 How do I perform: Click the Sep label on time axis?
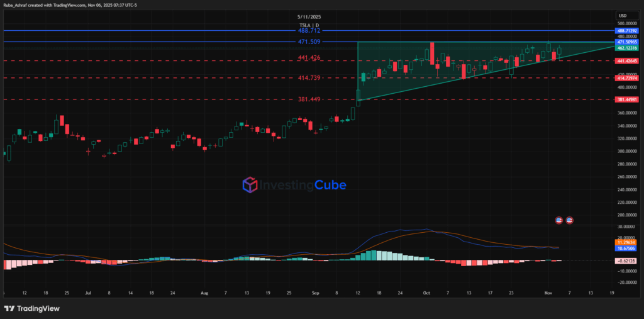315,293
